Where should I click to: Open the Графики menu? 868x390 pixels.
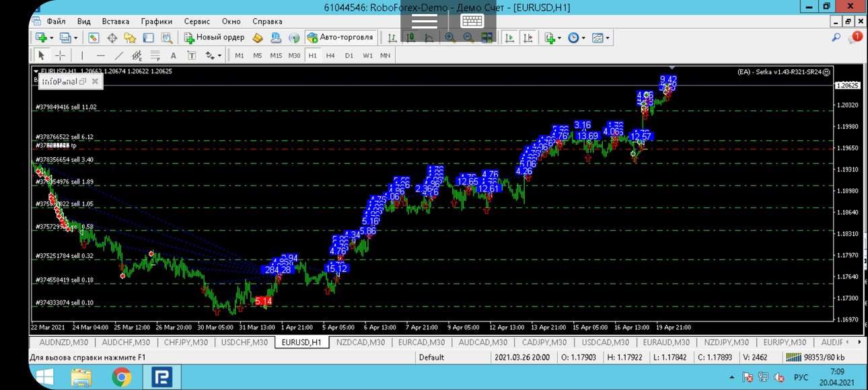157,21
